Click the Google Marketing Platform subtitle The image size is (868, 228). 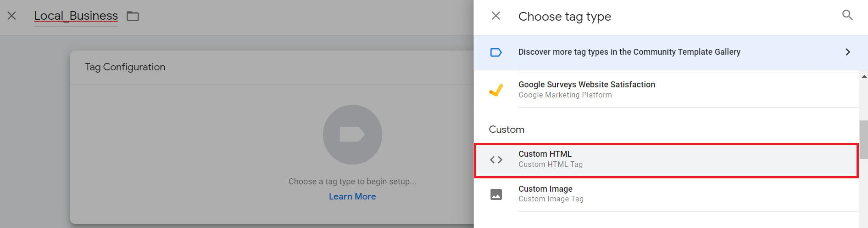[x=565, y=95]
